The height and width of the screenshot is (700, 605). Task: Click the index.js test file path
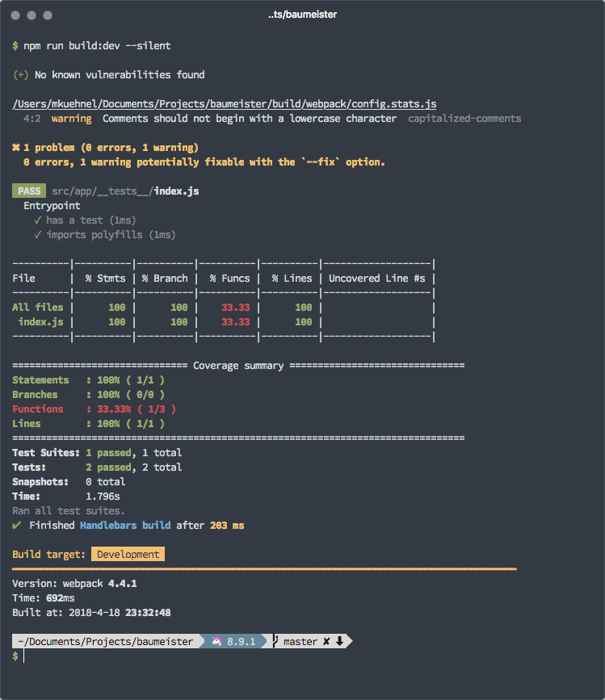(x=125, y=191)
